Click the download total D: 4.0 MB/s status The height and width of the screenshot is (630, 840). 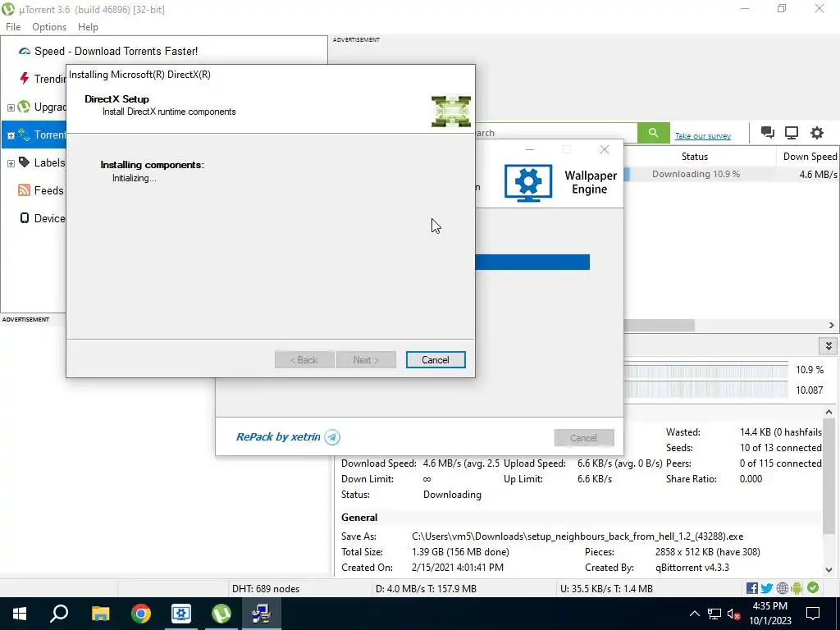[426, 589]
